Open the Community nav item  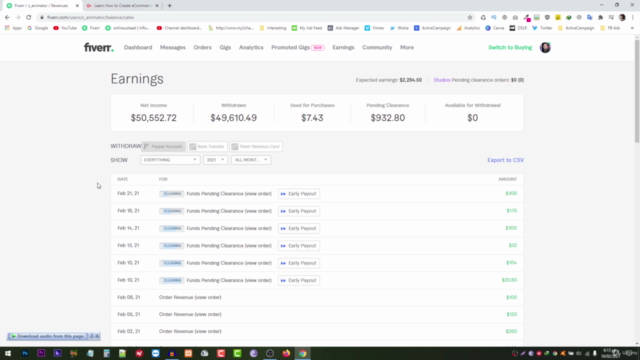point(377,47)
